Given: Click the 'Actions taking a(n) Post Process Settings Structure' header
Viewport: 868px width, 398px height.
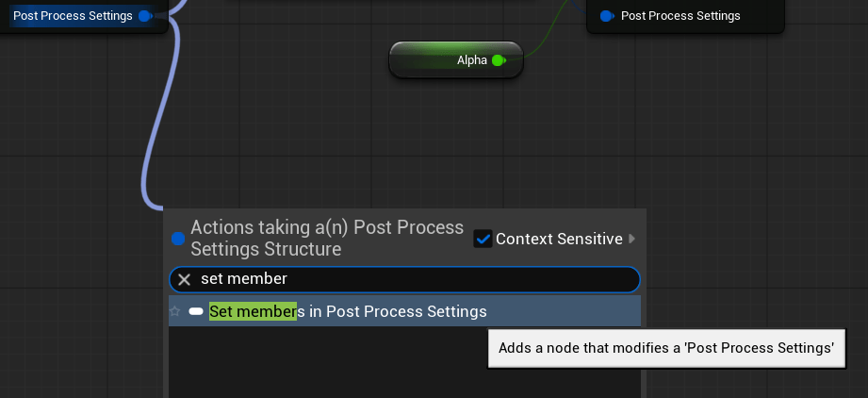Looking at the screenshot, I should coord(327,239).
